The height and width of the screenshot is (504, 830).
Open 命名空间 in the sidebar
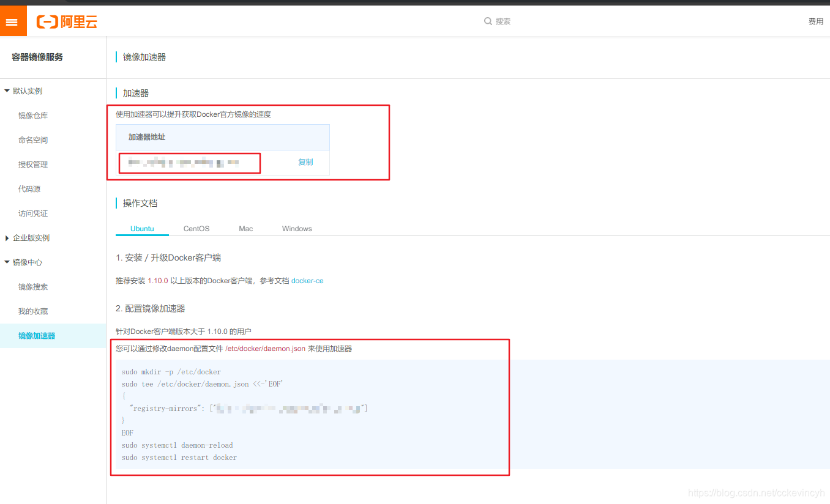[x=33, y=140]
